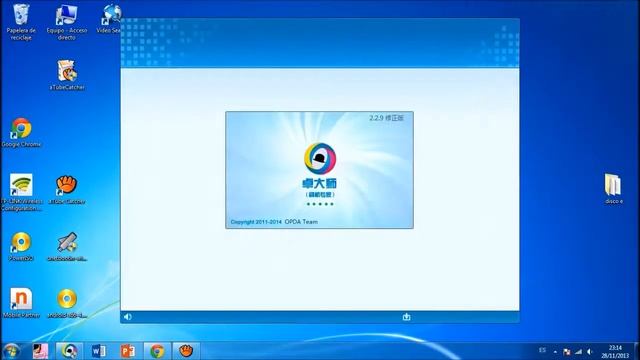Open the Equipo - Acceso directo shortcut
The height and width of the screenshot is (360, 640).
pos(67,22)
